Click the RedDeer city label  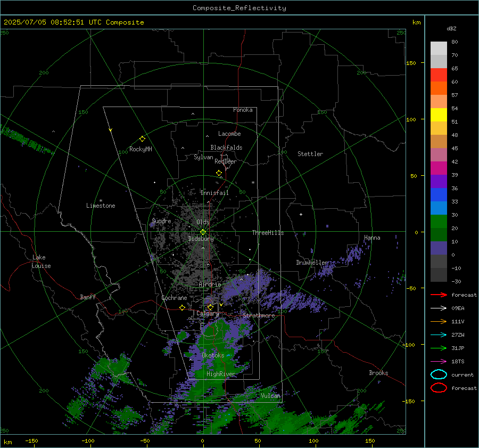pos(226,161)
